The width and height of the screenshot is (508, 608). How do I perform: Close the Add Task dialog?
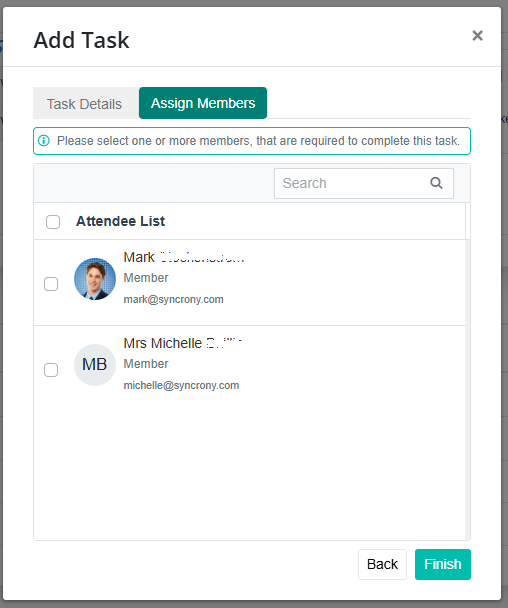click(477, 36)
